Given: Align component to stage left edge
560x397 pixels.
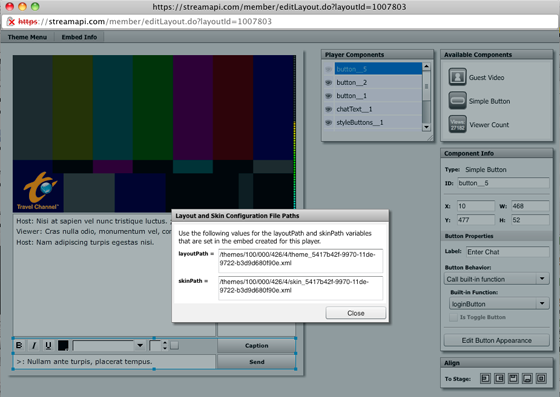Looking at the screenshot, I should pyautogui.click(x=485, y=378).
